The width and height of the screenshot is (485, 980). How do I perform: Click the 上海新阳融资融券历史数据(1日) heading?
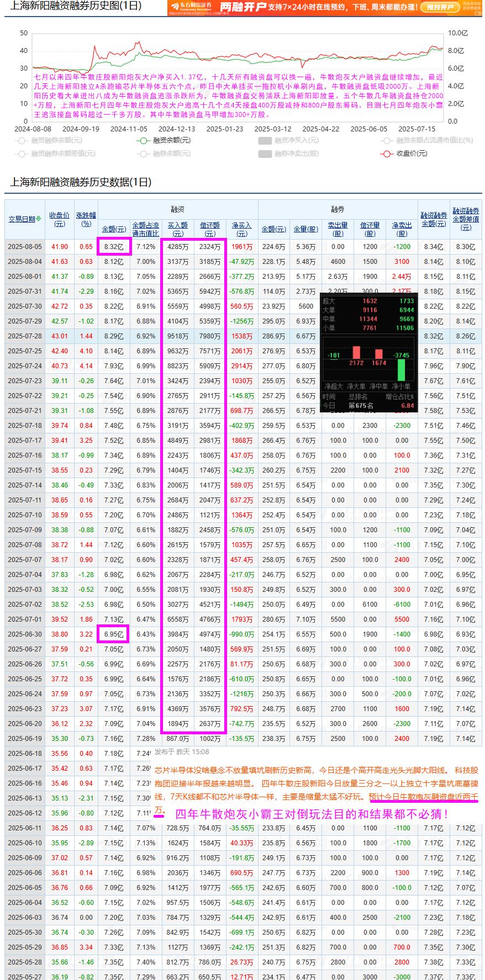(81, 182)
